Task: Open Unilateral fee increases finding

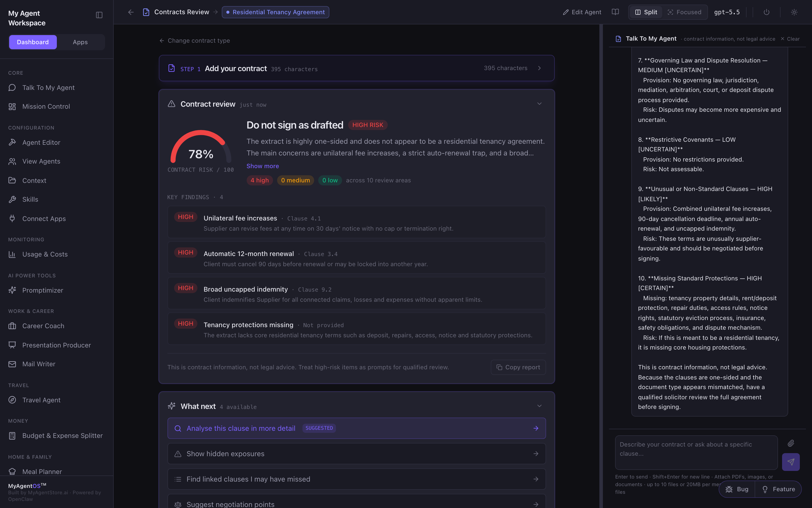Action: 356,222
